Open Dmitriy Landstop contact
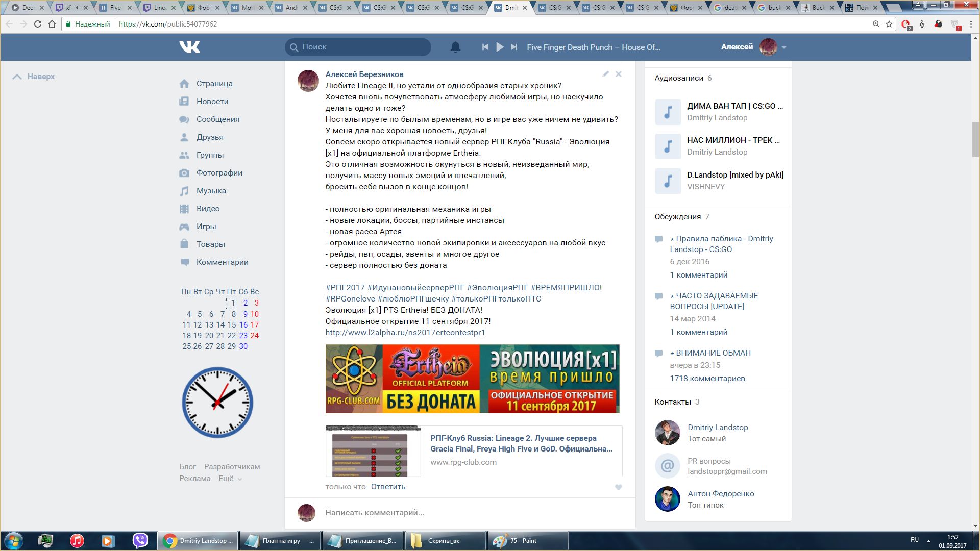 coord(718,428)
